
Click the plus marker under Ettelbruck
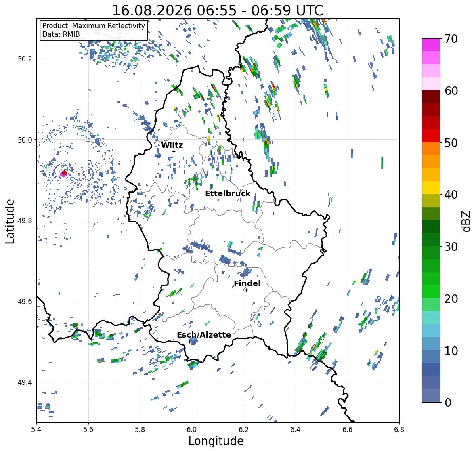click(x=218, y=200)
